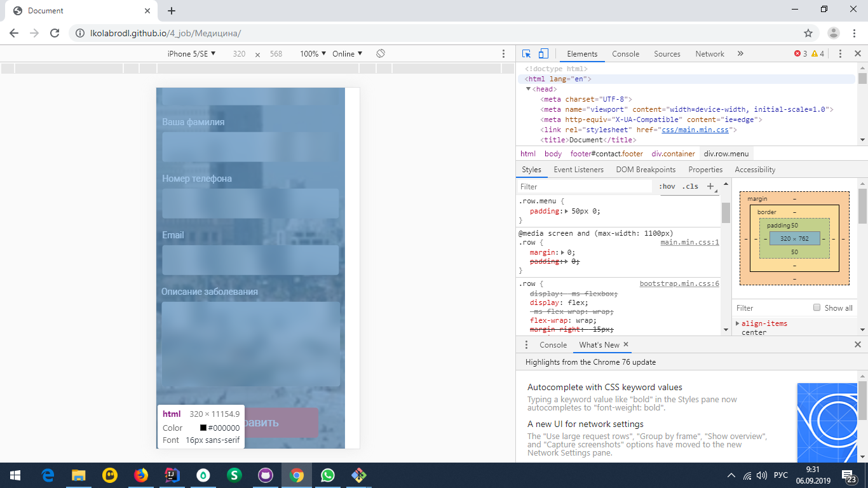
Task: Open a new browser tab
Action: 172,11
